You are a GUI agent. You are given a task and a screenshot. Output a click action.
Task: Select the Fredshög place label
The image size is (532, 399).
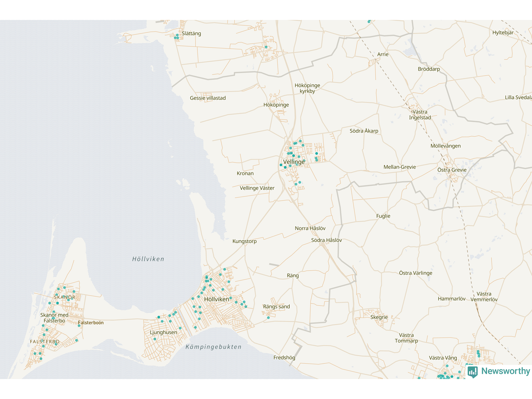tap(284, 357)
